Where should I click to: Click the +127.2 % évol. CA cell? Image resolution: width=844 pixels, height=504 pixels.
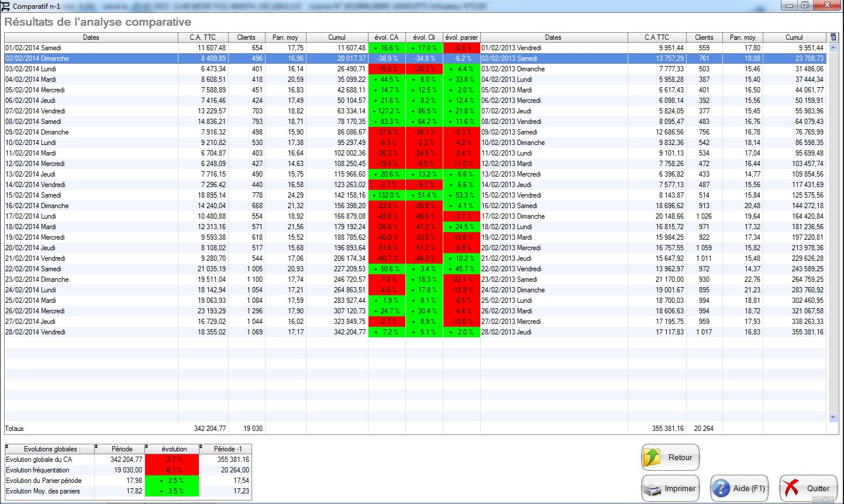387,111
